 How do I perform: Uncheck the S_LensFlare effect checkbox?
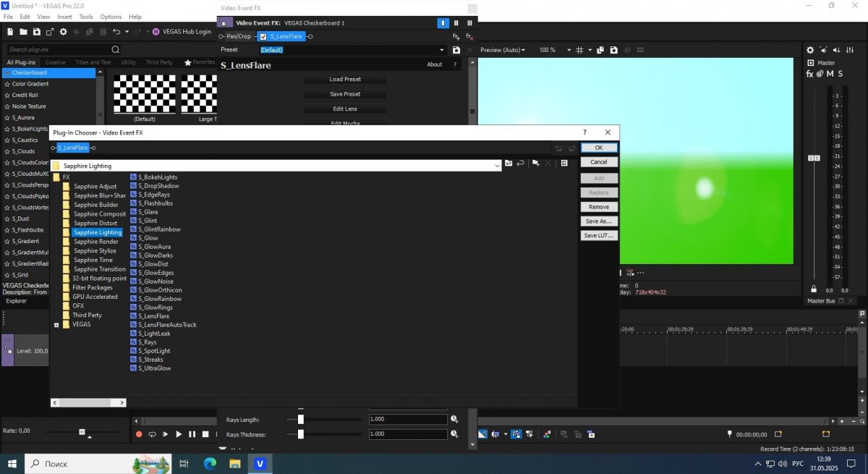pyautogui.click(x=263, y=36)
